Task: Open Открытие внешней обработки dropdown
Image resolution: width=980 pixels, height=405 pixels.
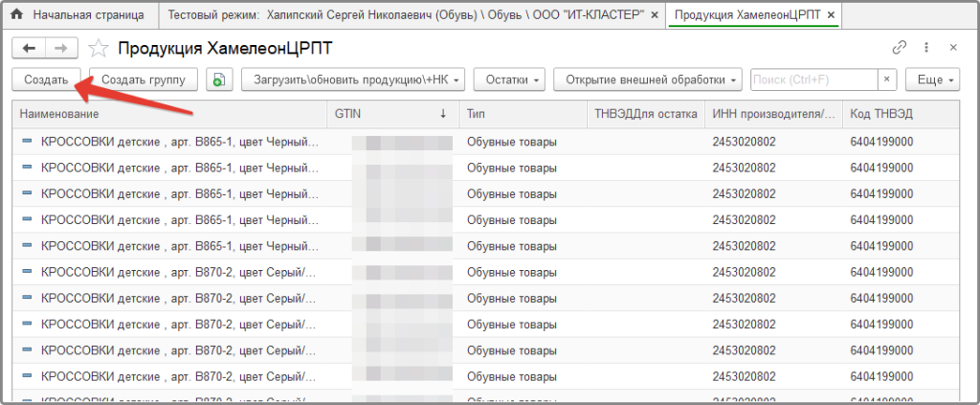Action: click(x=648, y=80)
